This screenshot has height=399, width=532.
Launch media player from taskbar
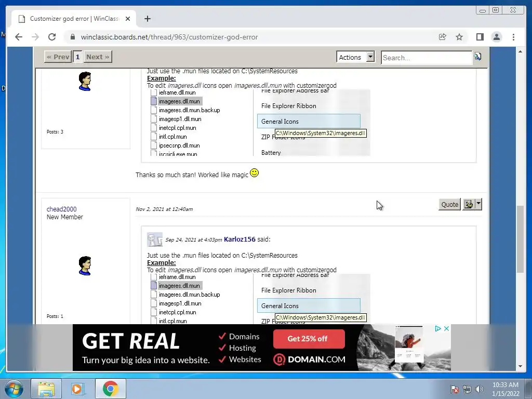click(77, 389)
